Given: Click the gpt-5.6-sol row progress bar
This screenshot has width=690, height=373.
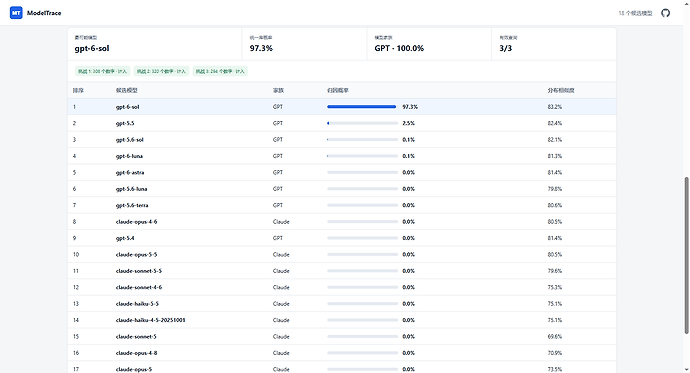Looking at the screenshot, I should point(363,139).
